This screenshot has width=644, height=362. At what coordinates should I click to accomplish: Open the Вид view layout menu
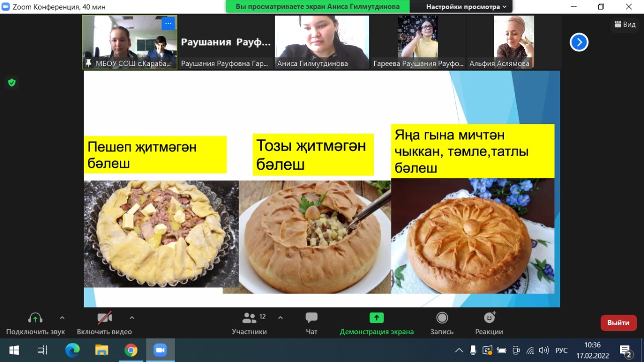625,24
